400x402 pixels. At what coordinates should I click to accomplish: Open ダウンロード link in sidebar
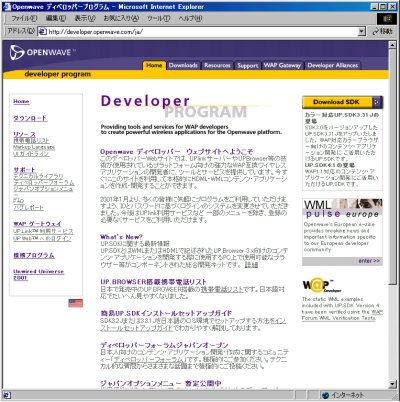[x=30, y=118]
